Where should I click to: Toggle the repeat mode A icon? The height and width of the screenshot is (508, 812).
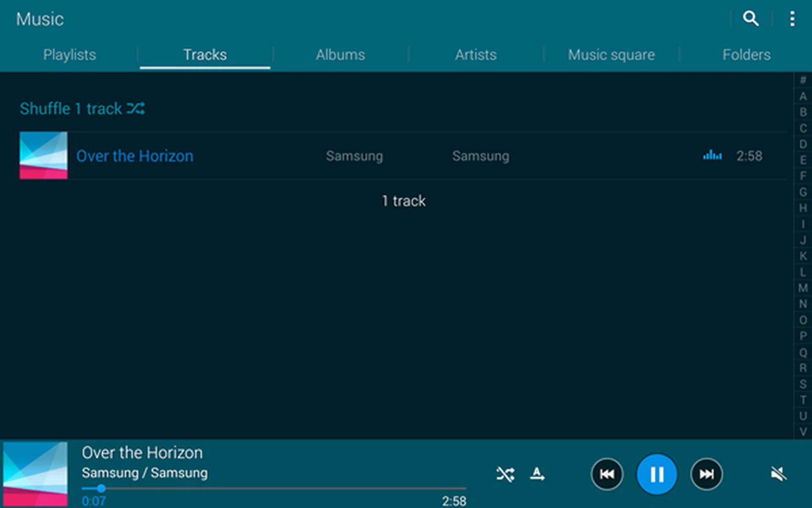click(x=537, y=474)
